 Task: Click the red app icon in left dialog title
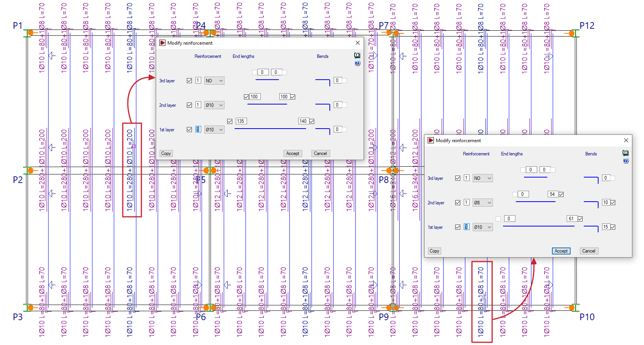(162, 43)
